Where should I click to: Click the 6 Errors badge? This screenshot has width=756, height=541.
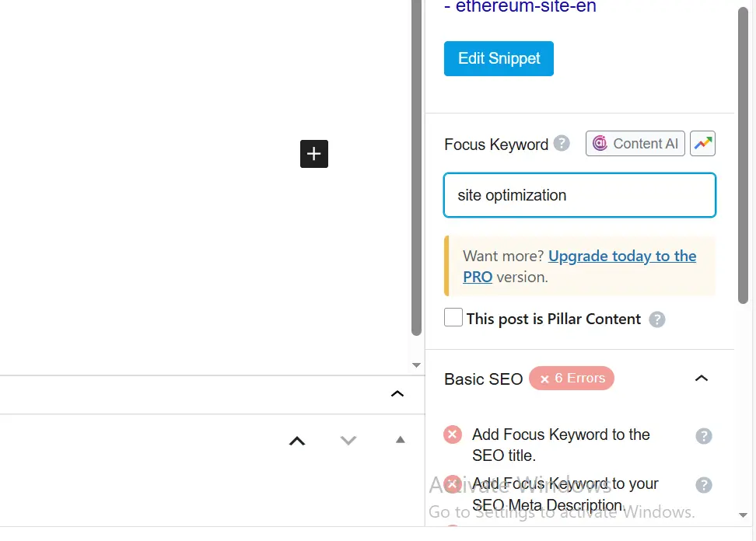click(572, 378)
